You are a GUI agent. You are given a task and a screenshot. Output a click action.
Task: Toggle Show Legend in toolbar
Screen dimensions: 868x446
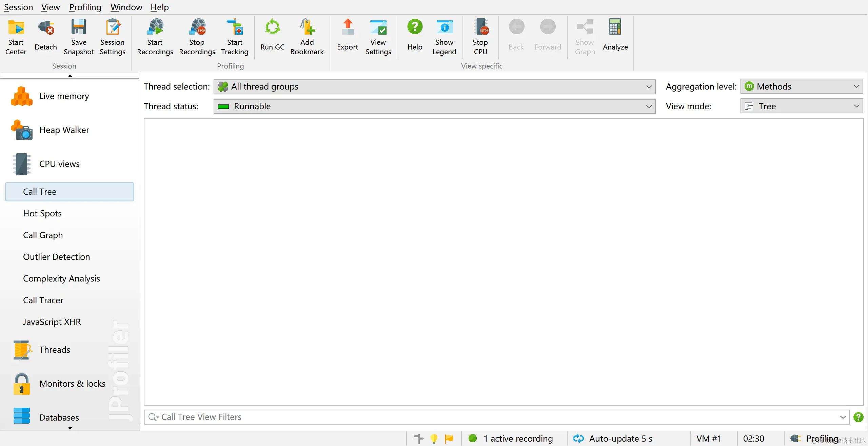click(x=444, y=28)
